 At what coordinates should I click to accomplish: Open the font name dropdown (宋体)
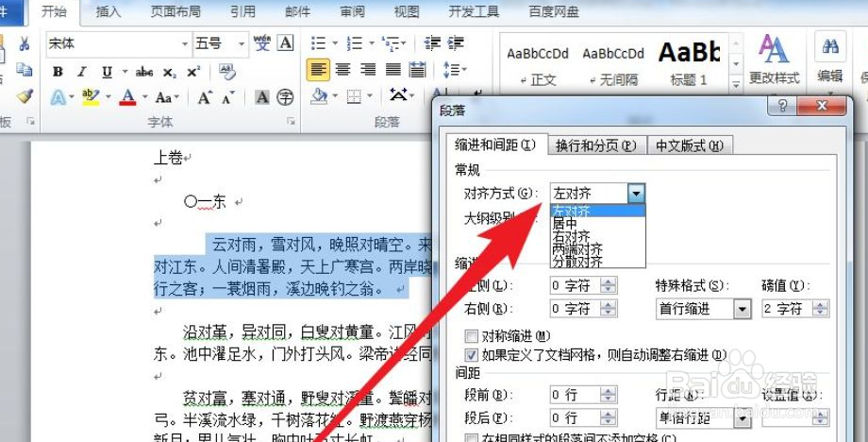tap(185, 43)
